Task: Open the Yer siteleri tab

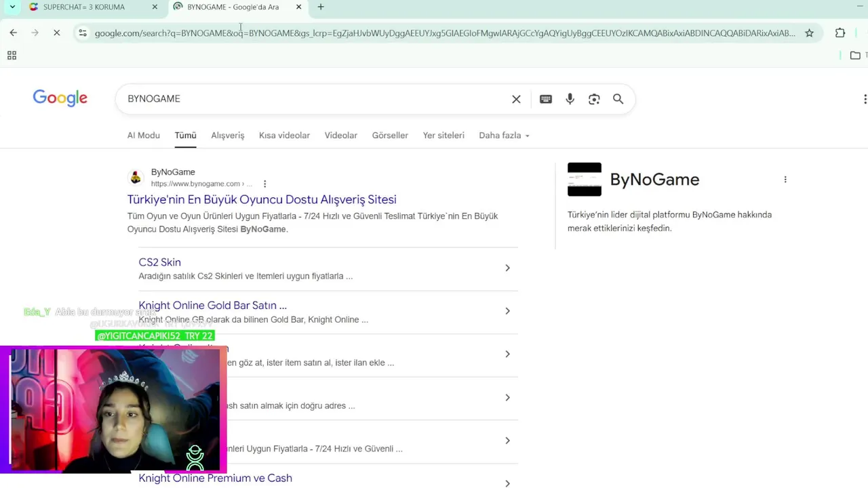Action: click(x=443, y=135)
